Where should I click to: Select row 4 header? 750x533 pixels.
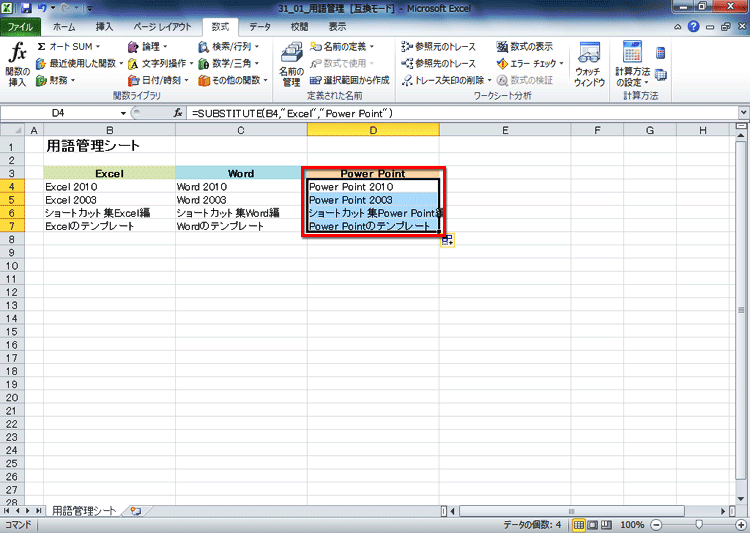[12, 187]
